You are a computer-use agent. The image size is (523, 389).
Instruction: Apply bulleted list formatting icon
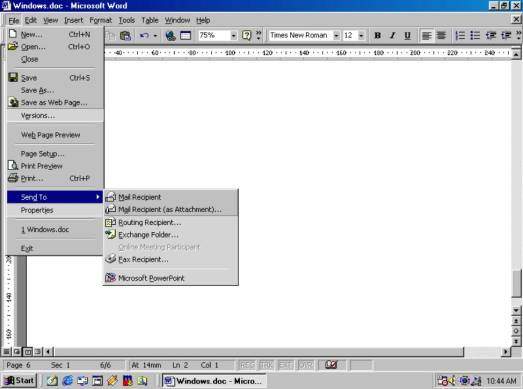pos(475,35)
